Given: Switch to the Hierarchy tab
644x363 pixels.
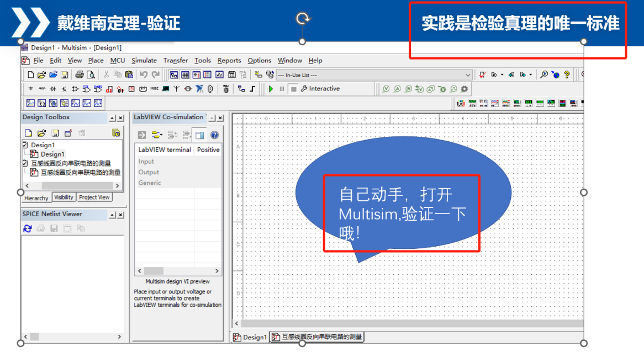Looking at the screenshot, I should (36, 197).
